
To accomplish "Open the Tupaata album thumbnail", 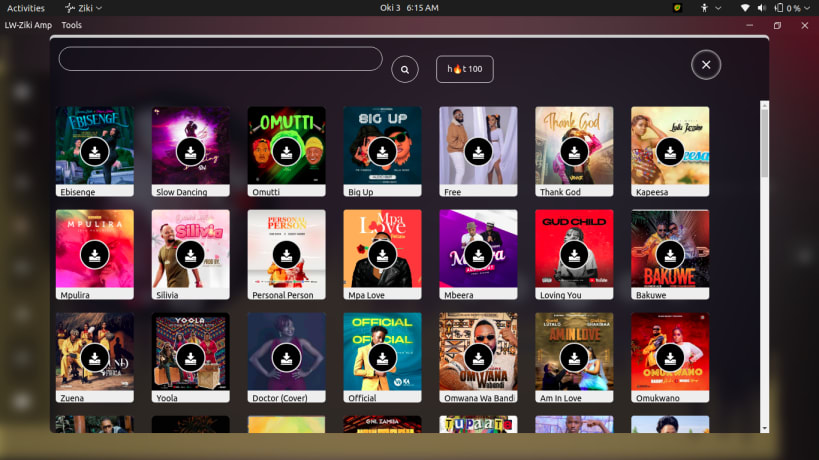I will (478, 424).
